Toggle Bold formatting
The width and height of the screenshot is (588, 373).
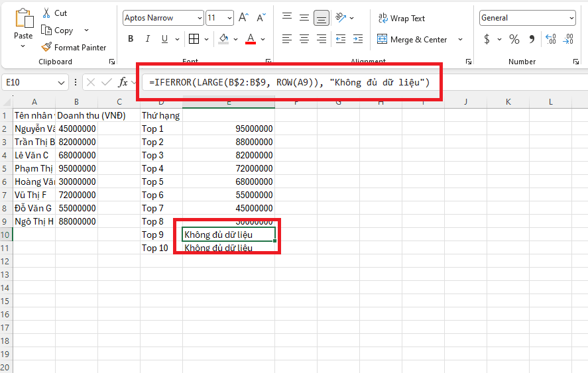coord(131,38)
